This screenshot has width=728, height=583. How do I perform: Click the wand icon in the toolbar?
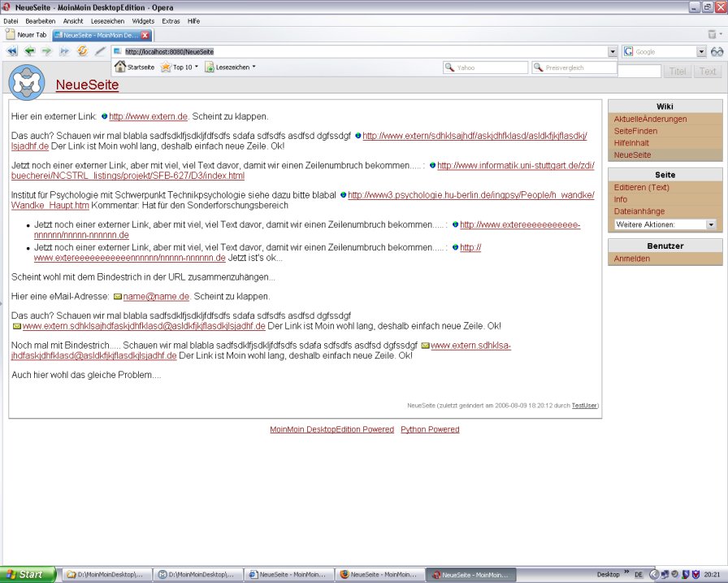pos(100,51)
